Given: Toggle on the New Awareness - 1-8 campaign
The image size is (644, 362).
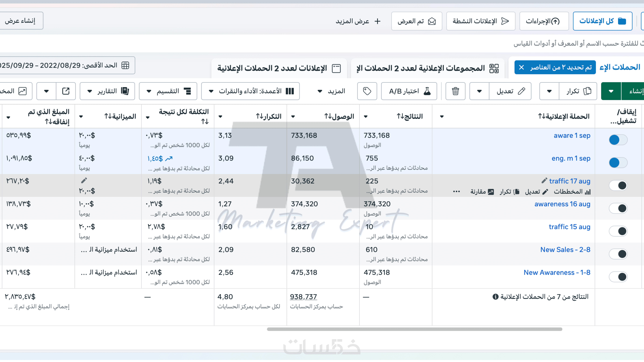Looking at the screenshot, I should pyautogui.click(x=618, y=277).
